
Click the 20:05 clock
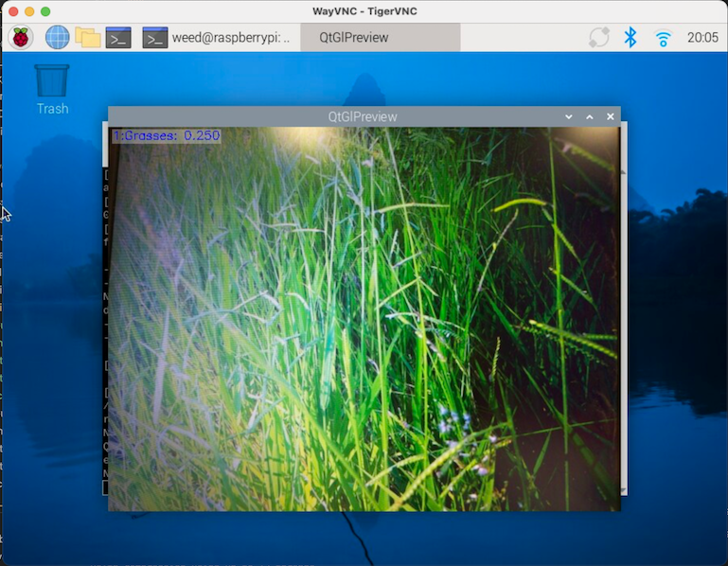tap(702, 38)
